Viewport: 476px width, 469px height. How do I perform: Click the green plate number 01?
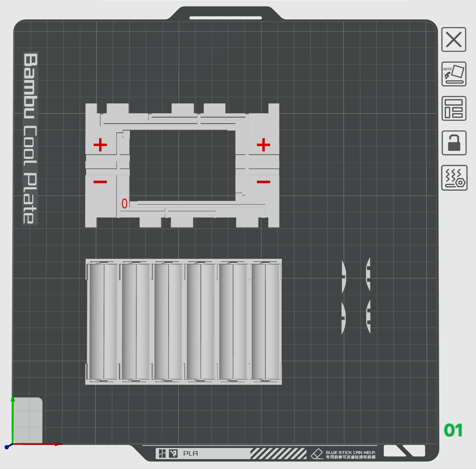[x=453, y=430]
